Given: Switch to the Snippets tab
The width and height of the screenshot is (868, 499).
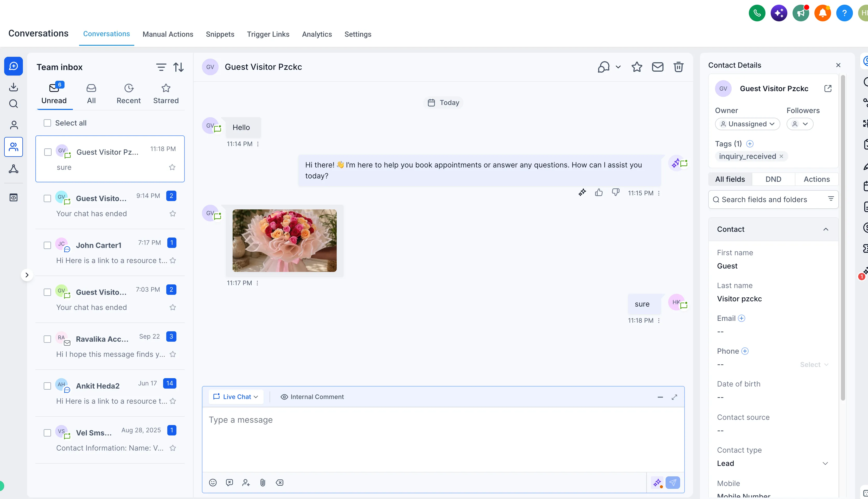Looking at the screenshot, I should pos(220,34).
